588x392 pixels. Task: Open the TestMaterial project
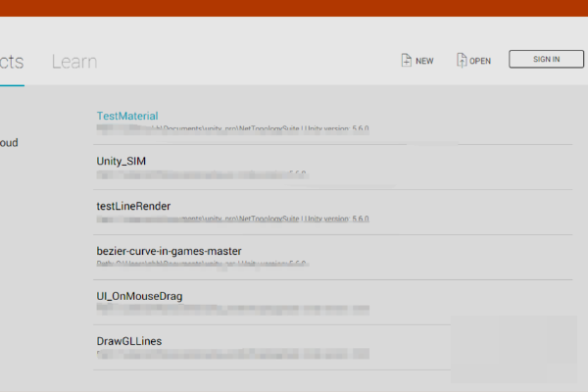127,116
